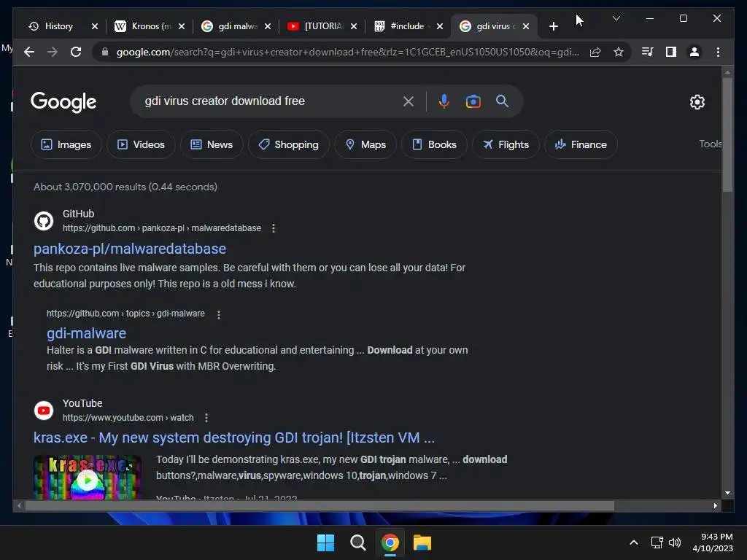Open Windows taskbar Search

(x=357, y=542)
